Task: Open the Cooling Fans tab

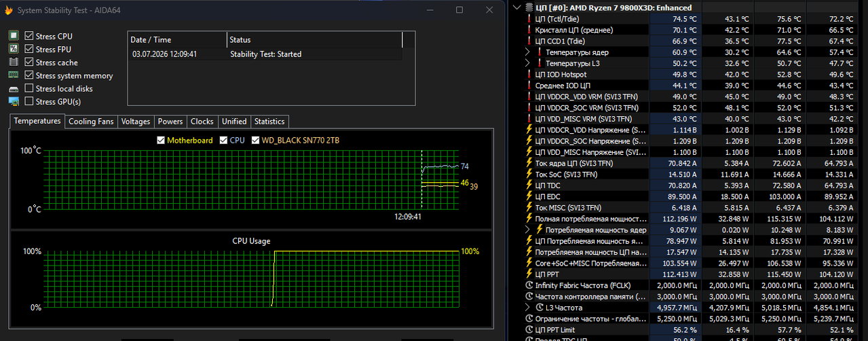Action: click(91, 122)
